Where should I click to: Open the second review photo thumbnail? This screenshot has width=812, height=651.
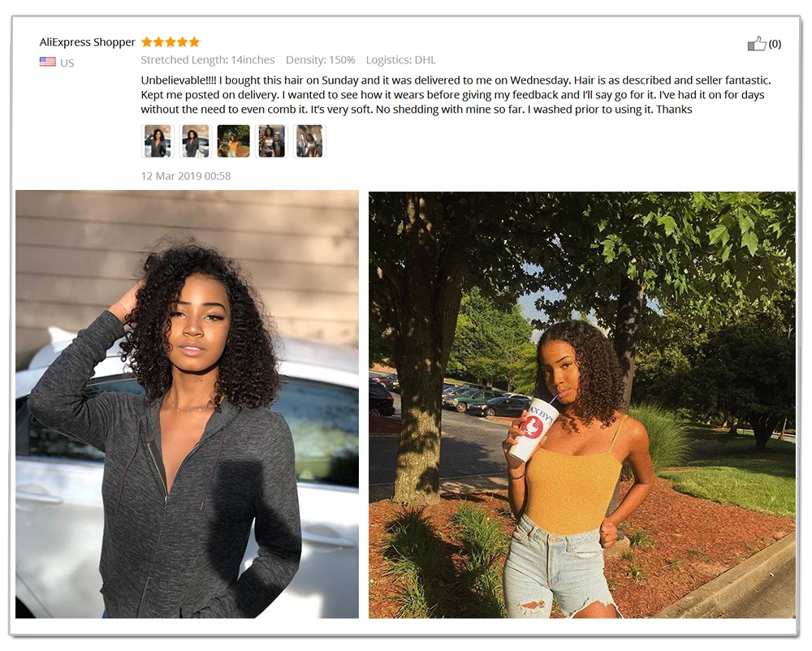click(x=195, y=140)
